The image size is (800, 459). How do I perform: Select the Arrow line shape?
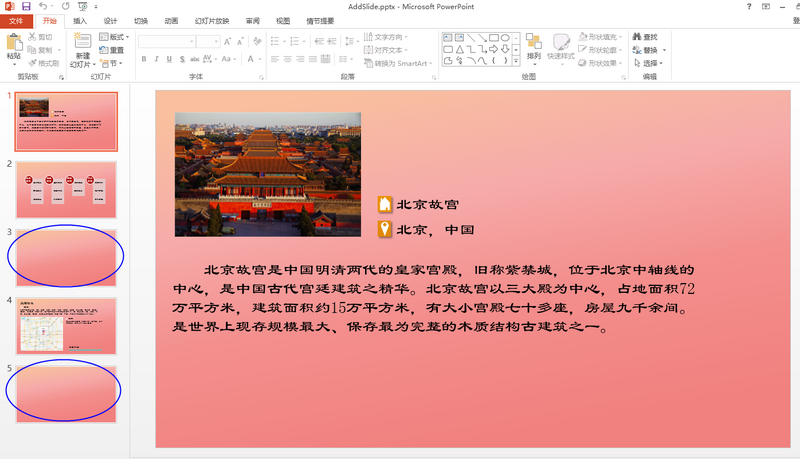(x=482, y=38)
